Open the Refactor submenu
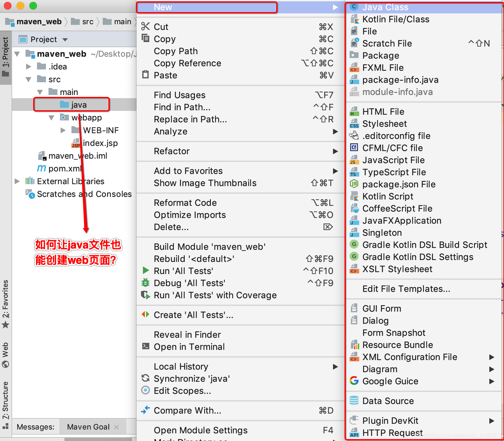 point(240,151)
